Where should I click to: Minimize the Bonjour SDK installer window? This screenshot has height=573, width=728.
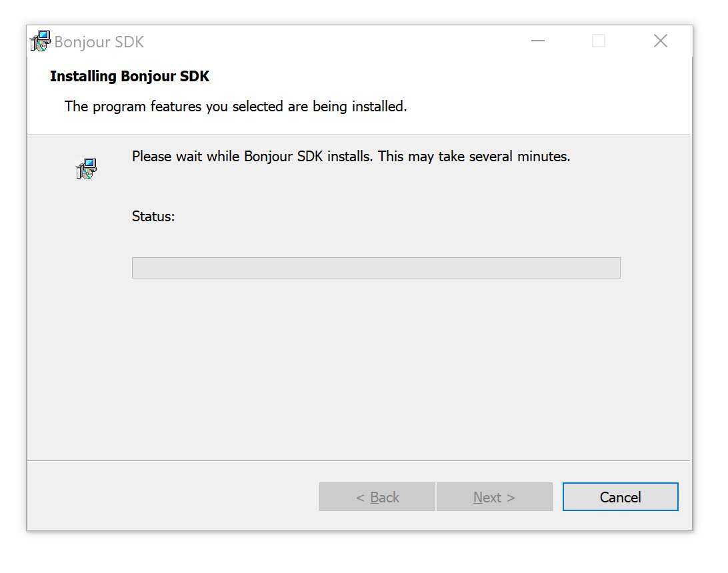[538, 41]
